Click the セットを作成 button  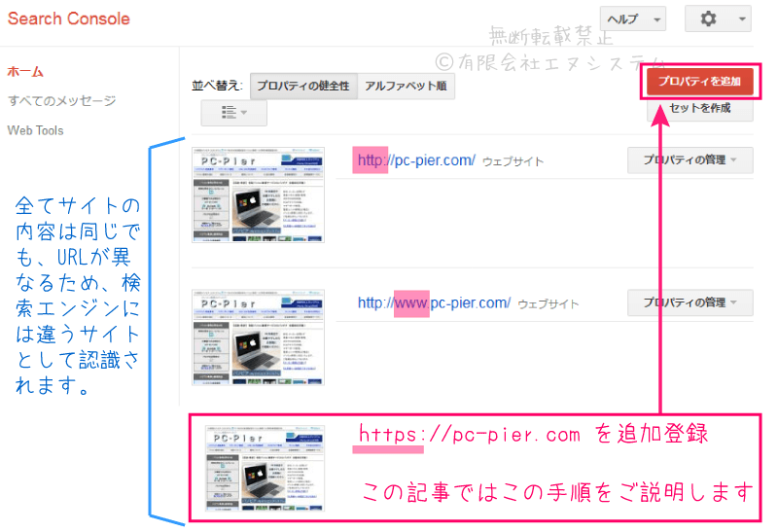click(699, 108)
